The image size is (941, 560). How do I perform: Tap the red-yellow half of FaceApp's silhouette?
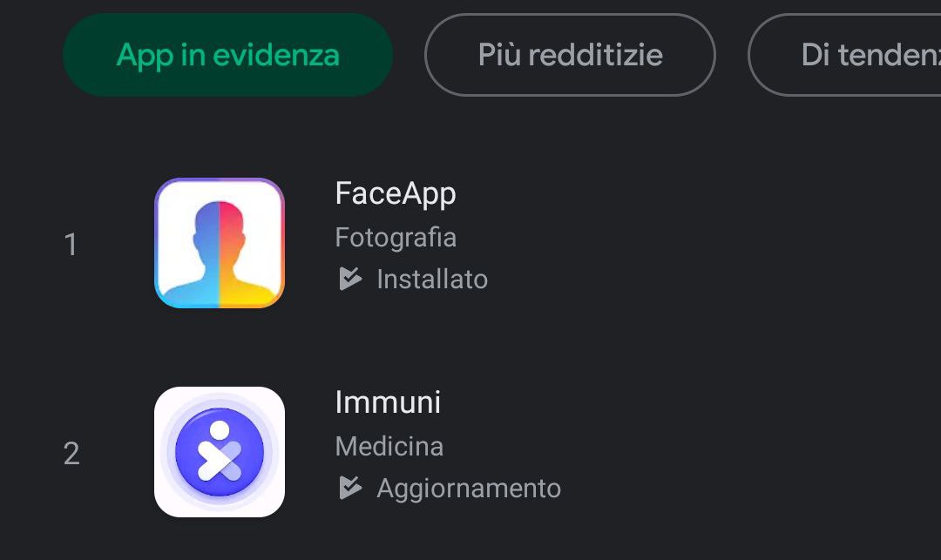pos(239,253)
